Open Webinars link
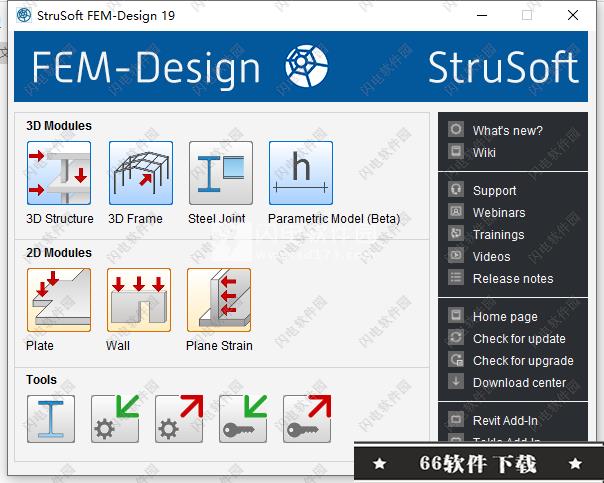The height and width of the screenshot is (483, 604). 499,213
